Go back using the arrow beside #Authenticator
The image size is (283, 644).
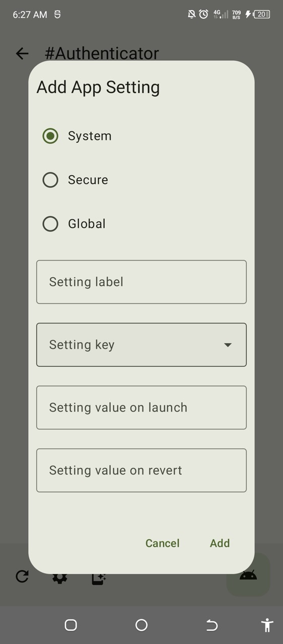click(22, 53)
